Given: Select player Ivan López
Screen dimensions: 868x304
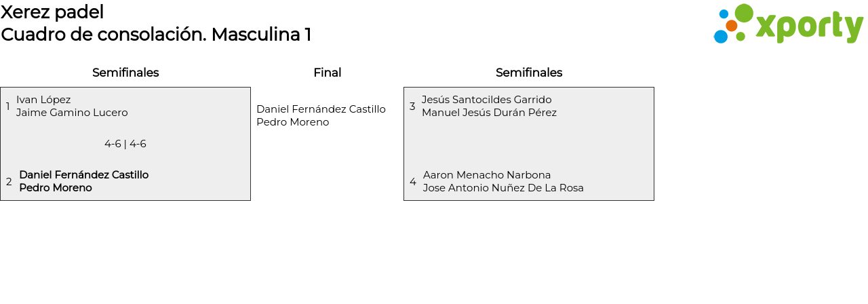Looking at the screenshot, I should pos(43,100).
